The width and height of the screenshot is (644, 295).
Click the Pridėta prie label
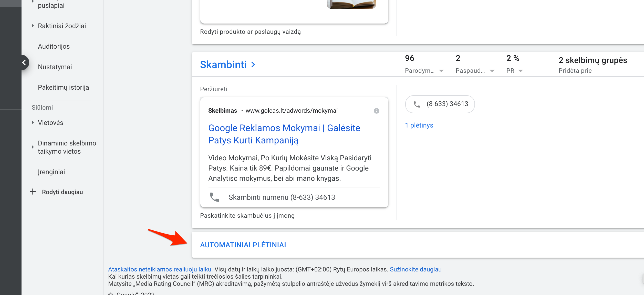pyautogui.click(x=575, y=71)
